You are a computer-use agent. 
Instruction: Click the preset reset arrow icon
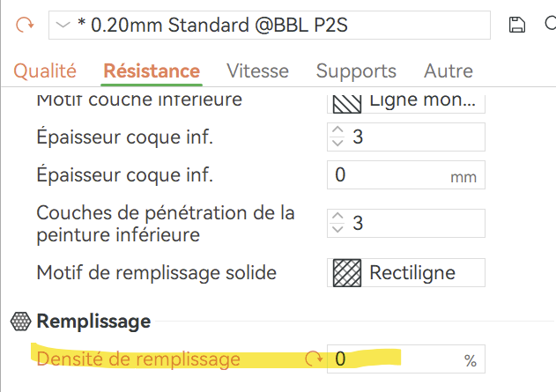(x=23, y=25)
